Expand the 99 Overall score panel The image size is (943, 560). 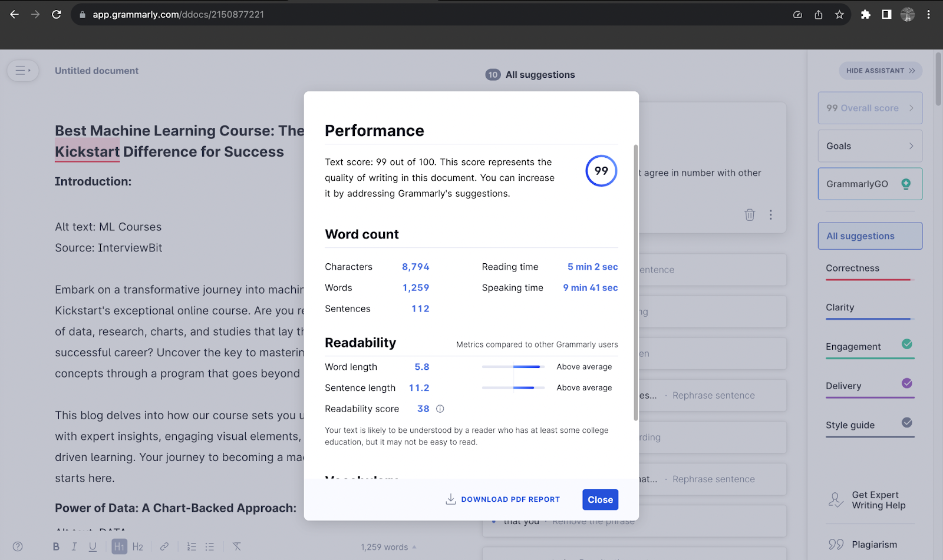pyautogui.click(x=870, y=108)
